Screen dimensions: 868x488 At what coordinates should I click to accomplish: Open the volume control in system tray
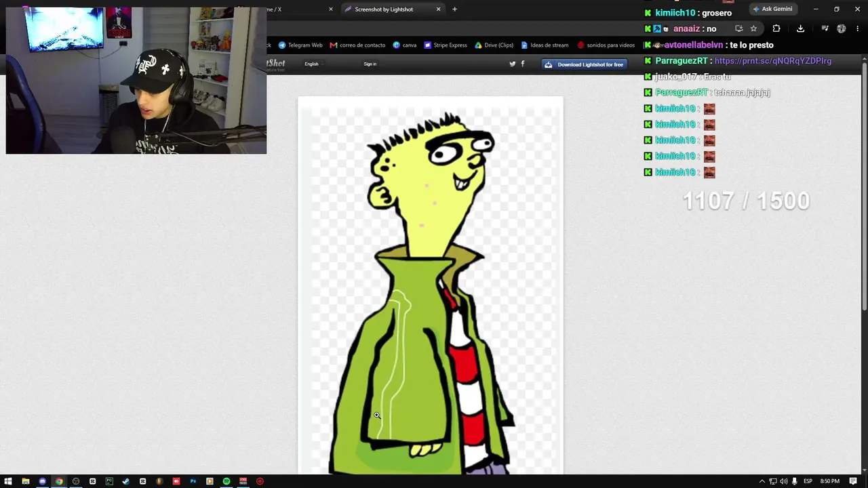pos(783,481)
